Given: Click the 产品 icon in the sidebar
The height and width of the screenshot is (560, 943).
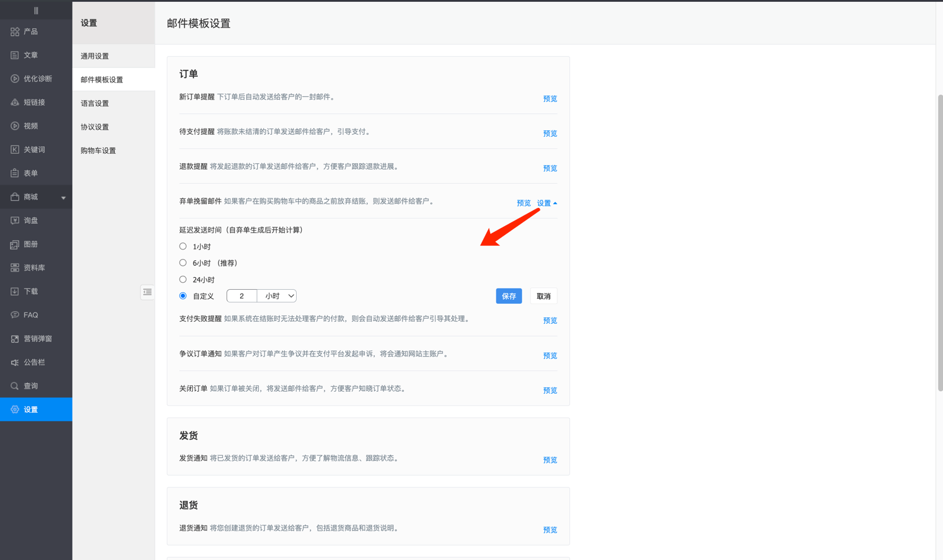Looking at the screenshot, I should (x=14, y=31).
